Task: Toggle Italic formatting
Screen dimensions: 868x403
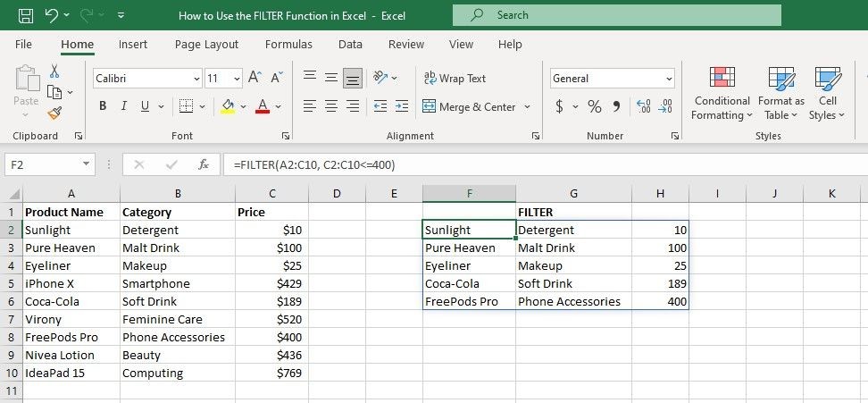Action: [x=124, y=106]
